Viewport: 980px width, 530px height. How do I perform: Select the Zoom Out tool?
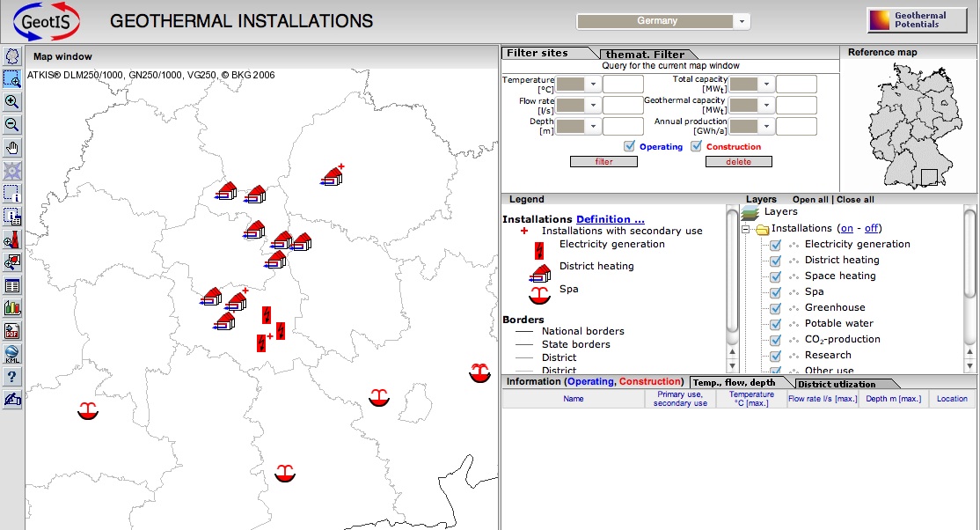click(x=11, y=124)
